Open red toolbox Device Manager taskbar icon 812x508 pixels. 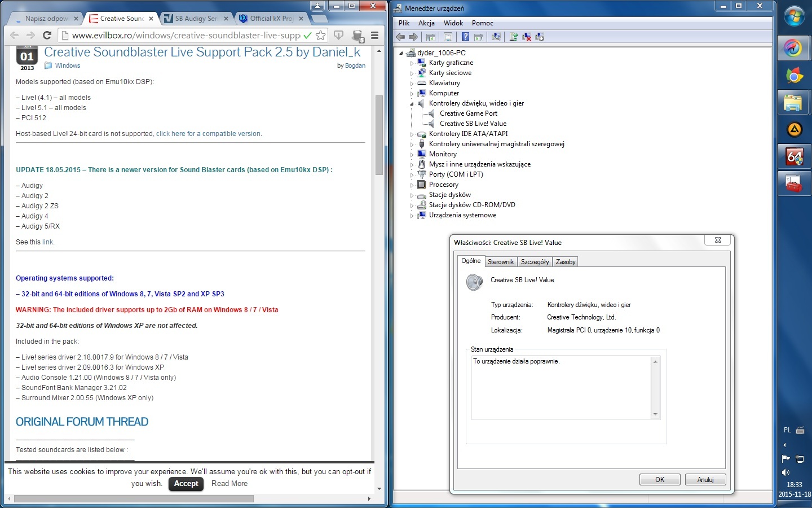[x=794, y=183]
